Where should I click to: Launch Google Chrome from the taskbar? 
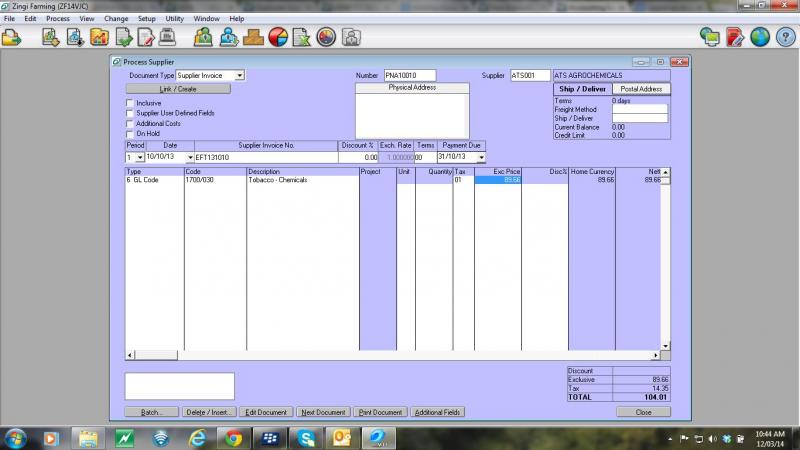pyautogui.click(x=233, y=437)
